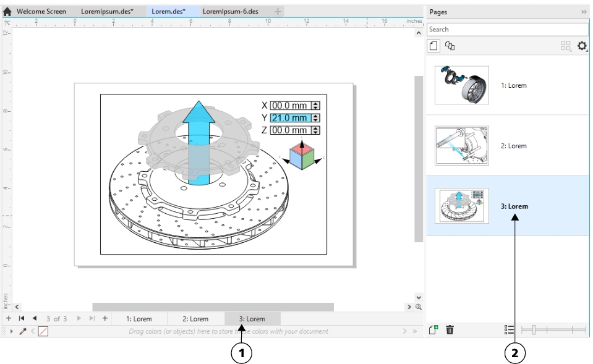This screenshot has width=593, height=364.
Task: Expand the document palette flyout arrow
Action: coord(12,332)
